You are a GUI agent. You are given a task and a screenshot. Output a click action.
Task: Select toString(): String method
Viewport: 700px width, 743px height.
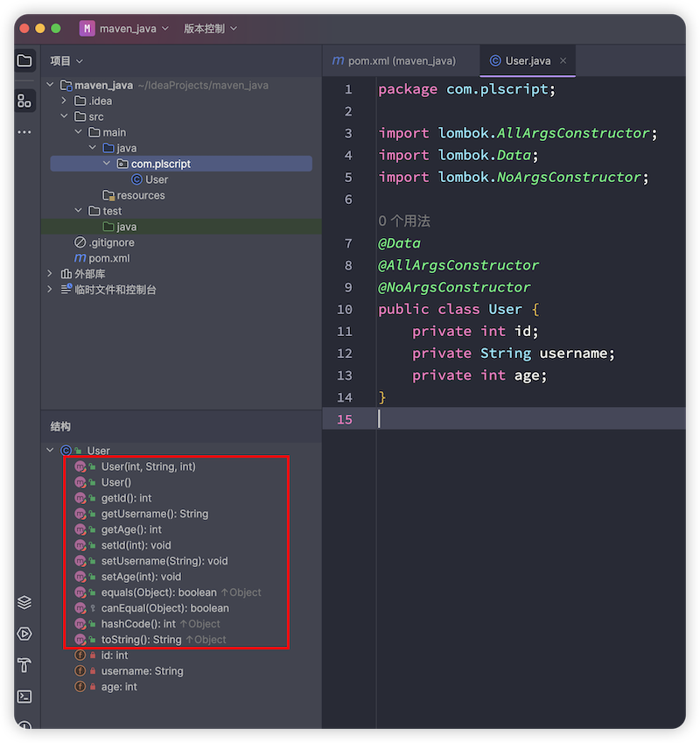tap(141, 640)
